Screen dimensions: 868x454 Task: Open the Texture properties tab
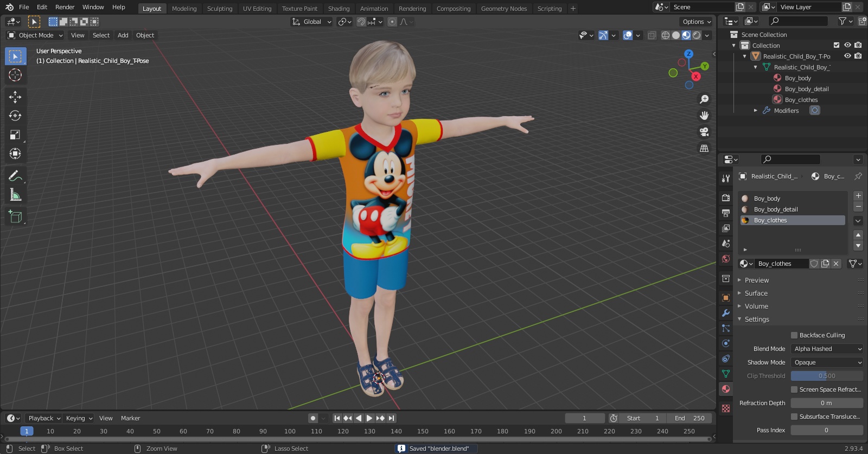coord(726,408)
